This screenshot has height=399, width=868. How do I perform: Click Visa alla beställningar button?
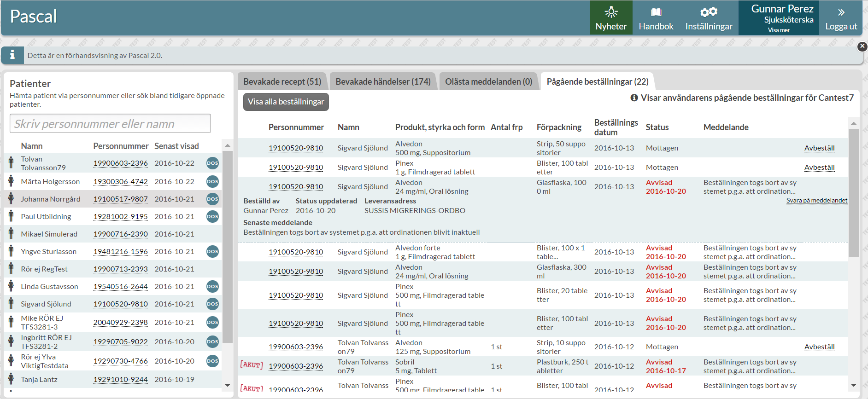tap(286, 102)
